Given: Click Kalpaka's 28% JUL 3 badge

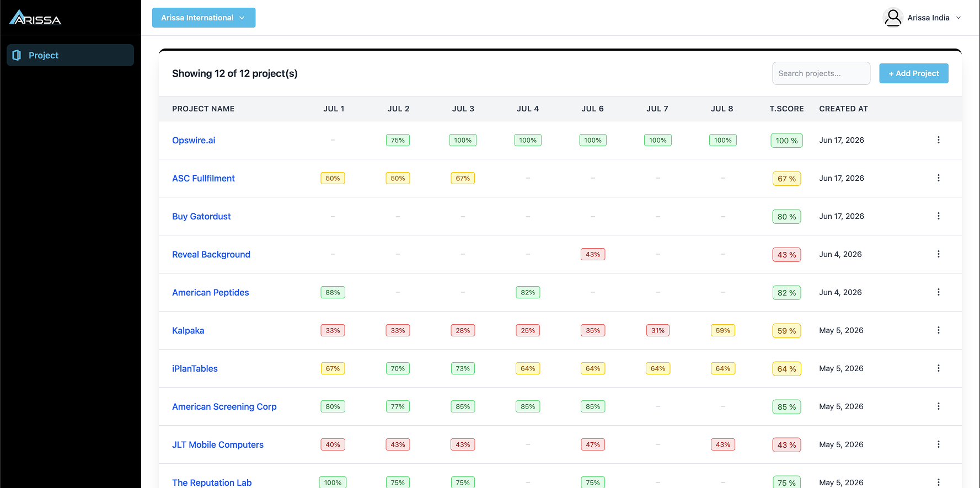Looking at the screenshot, I should (x=463, y=330).
